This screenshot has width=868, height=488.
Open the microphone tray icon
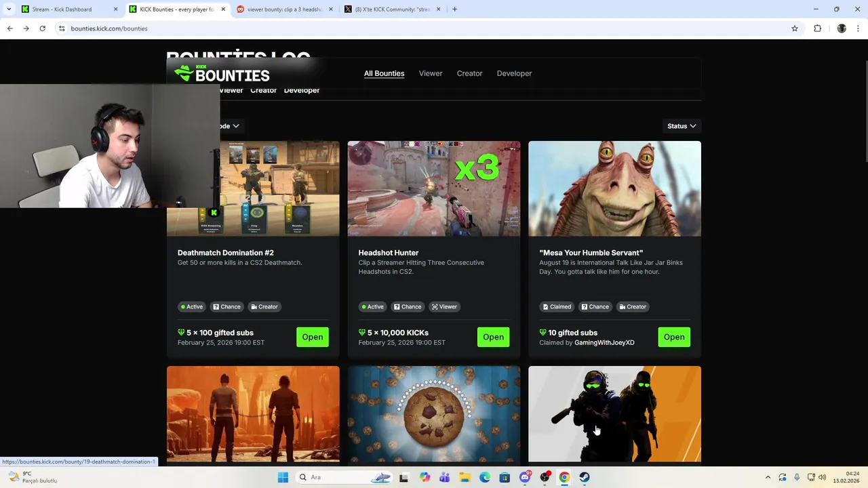tap(797, 477)
